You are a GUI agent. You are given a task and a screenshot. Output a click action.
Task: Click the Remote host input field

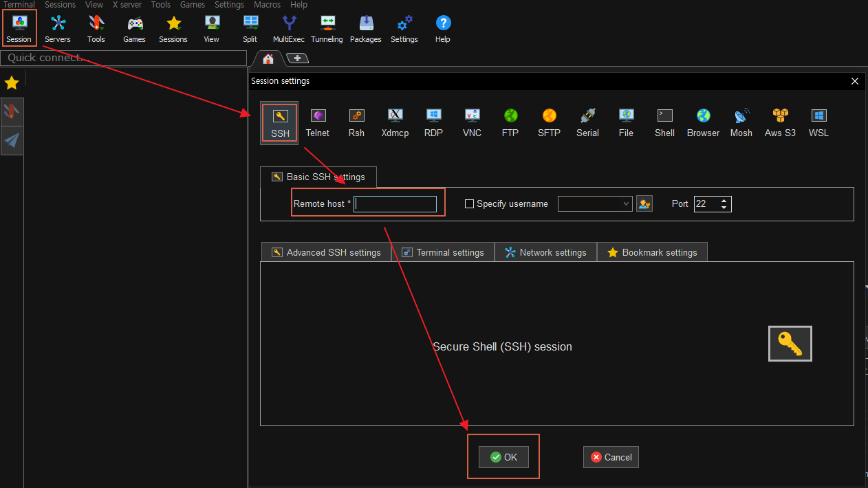(395, 203)
